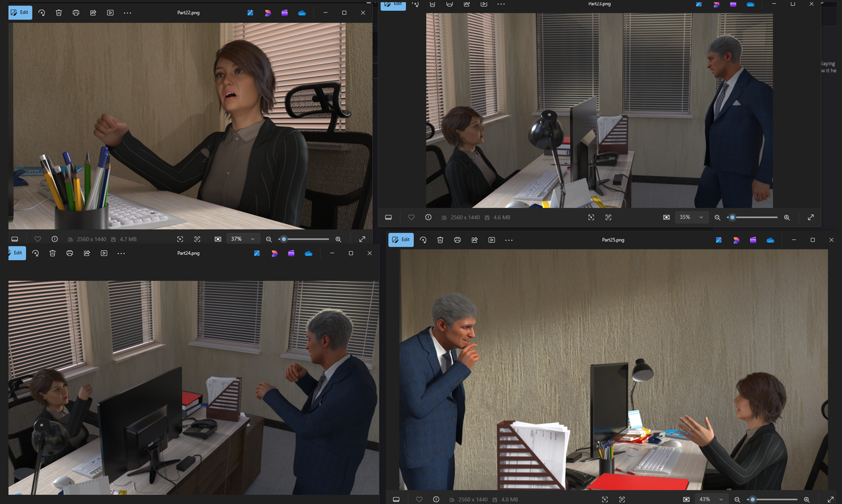Click the zoom slider in the Part23.png window

752,217
